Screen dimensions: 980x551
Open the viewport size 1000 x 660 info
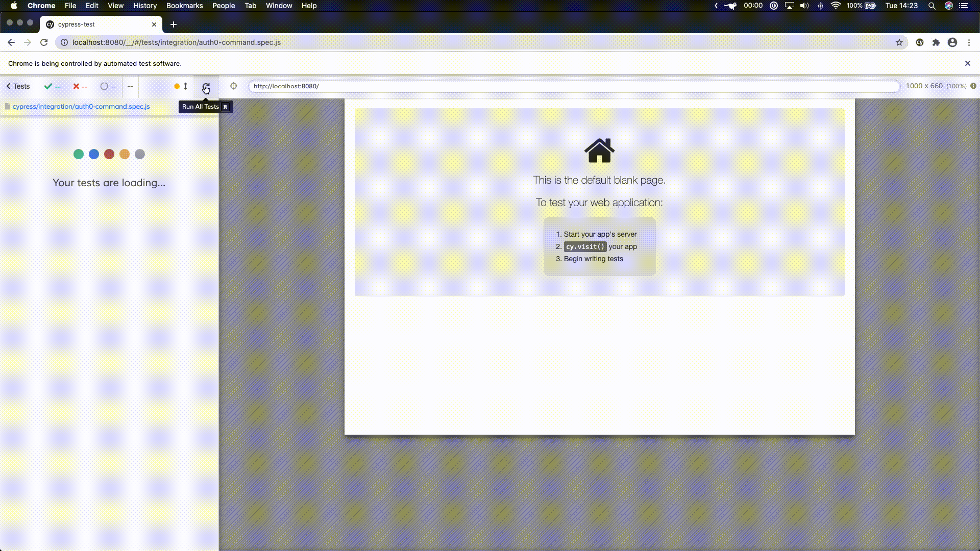coord(924,86)
